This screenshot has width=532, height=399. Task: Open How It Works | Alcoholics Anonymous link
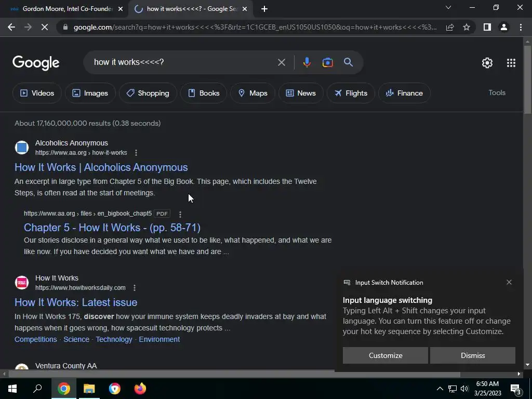tap(101, 167)
